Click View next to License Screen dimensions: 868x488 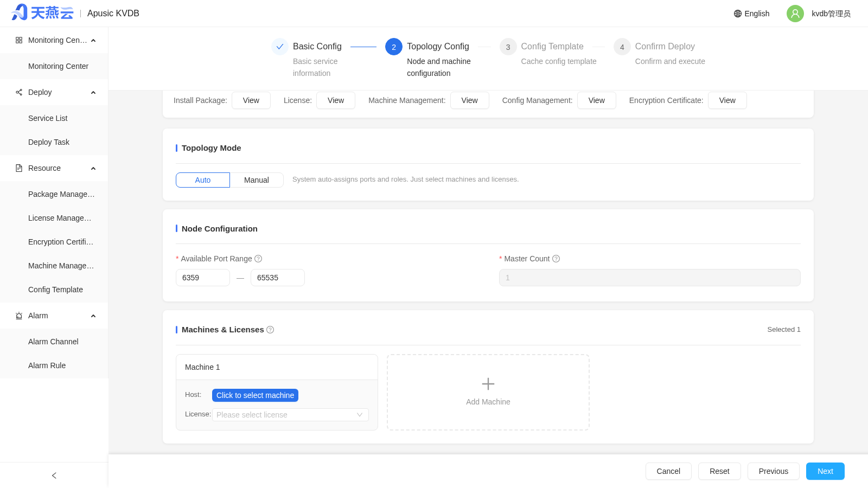(336, 100)
